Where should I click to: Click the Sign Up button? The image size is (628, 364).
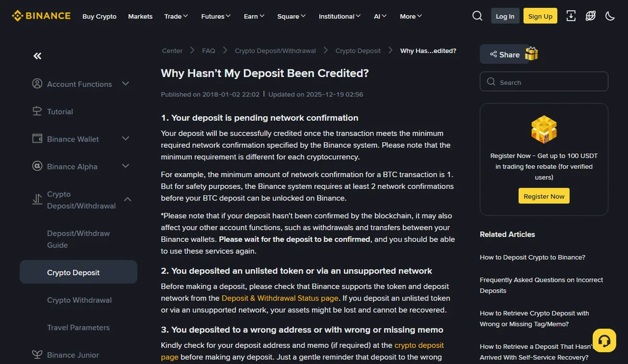[541, 16]
